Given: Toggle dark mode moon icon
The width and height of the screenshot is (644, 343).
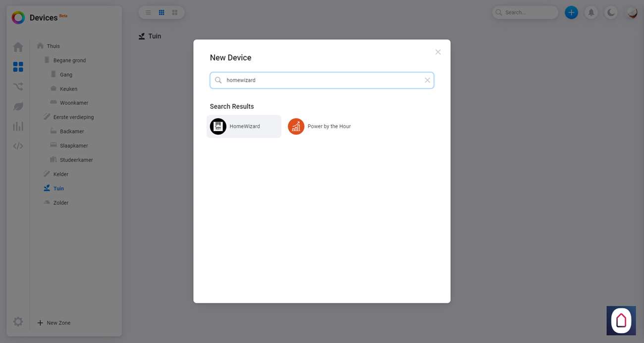Looking at the screenshot, I should click(x=611, y=12).
